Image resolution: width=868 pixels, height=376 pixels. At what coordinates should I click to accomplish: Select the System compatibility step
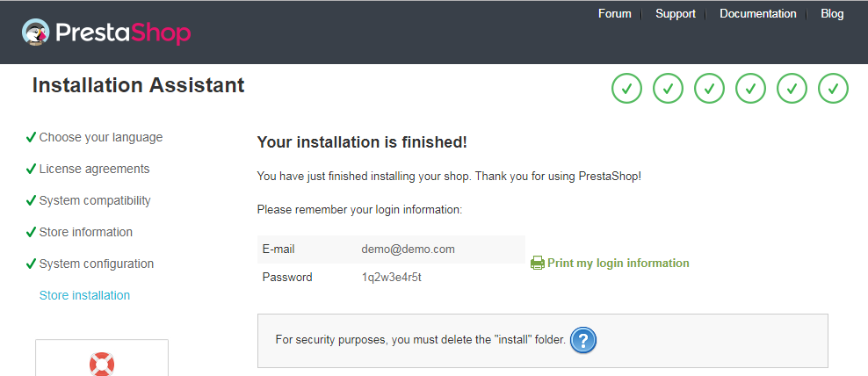pos(95,200)
